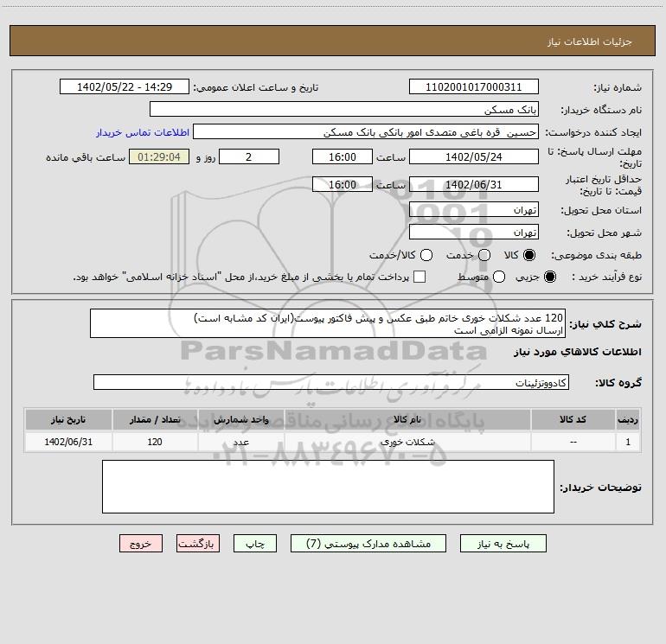The height and width of the screenshot is (644, 666).
Task: Click the کد کالا column header
Action: [x=573, y=419]
